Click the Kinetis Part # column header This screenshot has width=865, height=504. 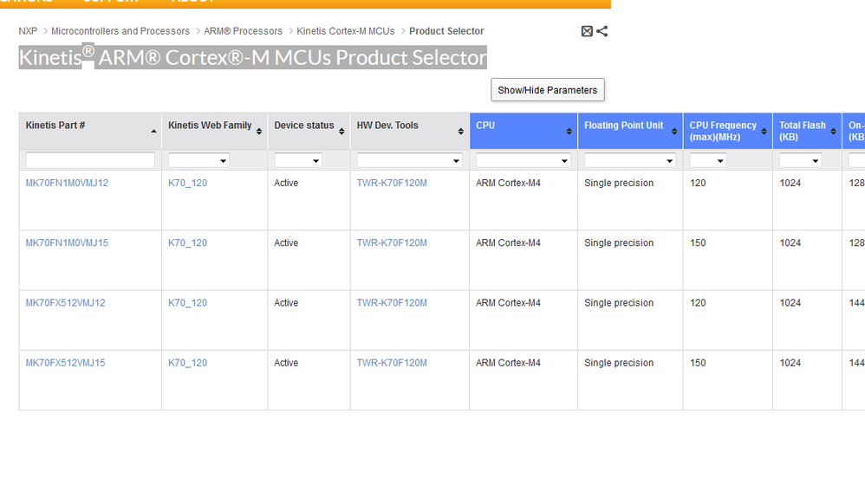tap(90, 132)
